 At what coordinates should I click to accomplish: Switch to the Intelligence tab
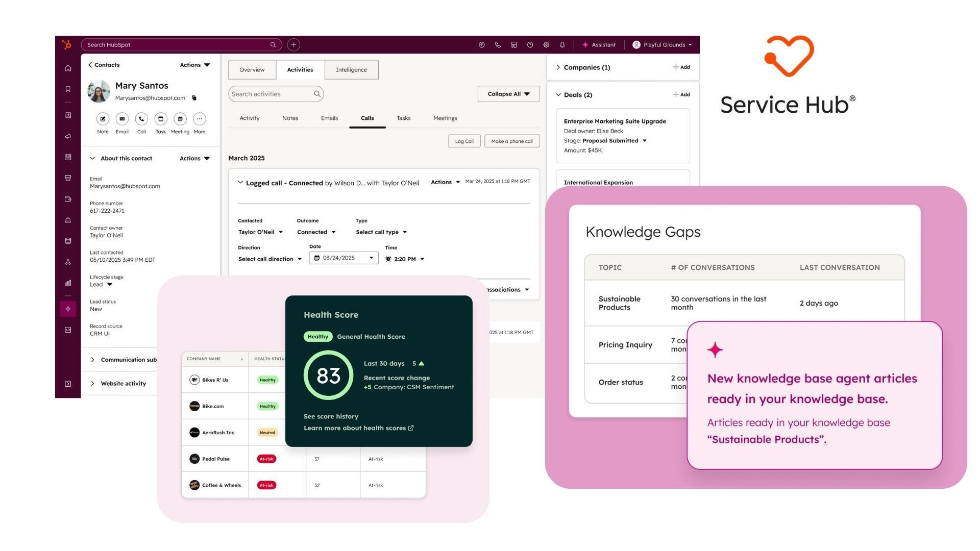tap(351, 70)
